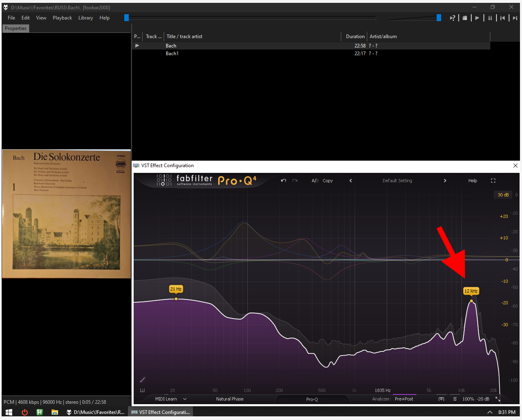The height and width of the screenshot is (420, 522).
Task: Select the 21 Hz EQ band handle
Action: click(x=176, y=299)
